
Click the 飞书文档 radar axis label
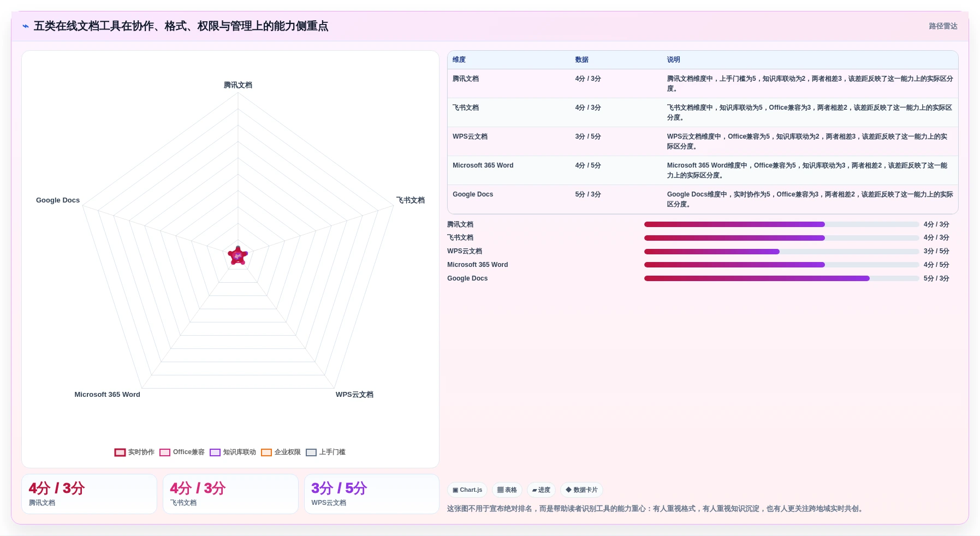(411, 200)
